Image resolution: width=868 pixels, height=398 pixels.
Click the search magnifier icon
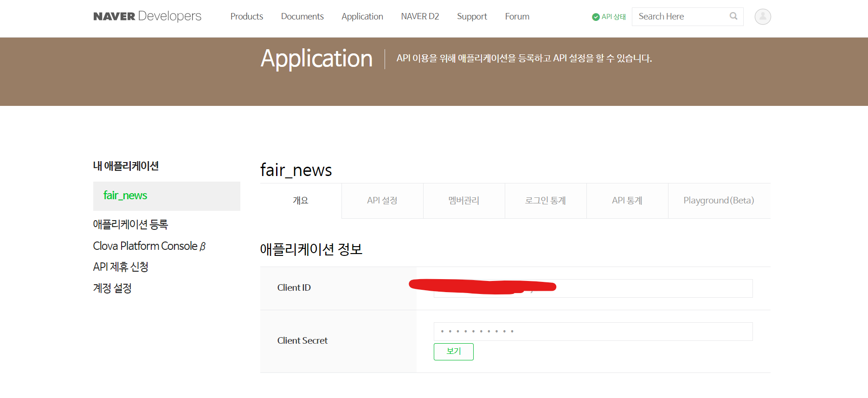pos(733,16)
